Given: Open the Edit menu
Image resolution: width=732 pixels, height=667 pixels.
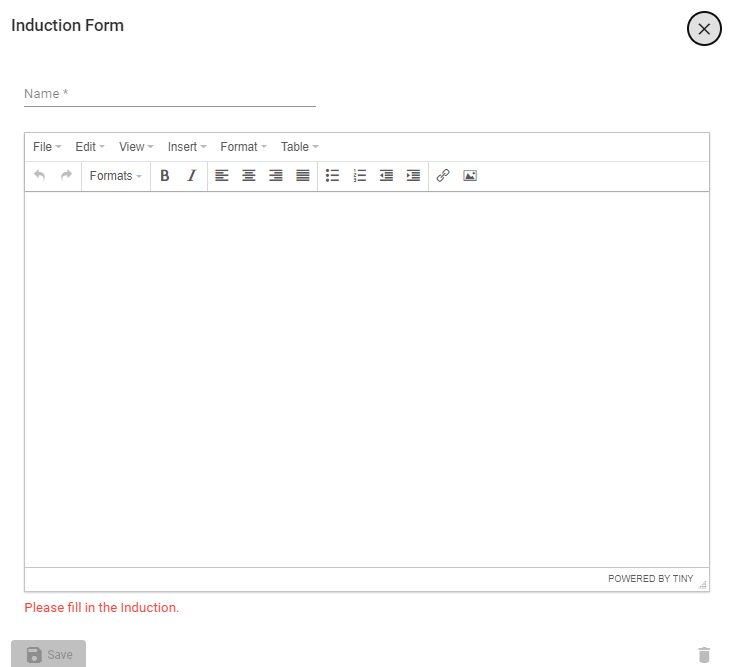Looking at the screenshot, I should (x=90, y=147).
